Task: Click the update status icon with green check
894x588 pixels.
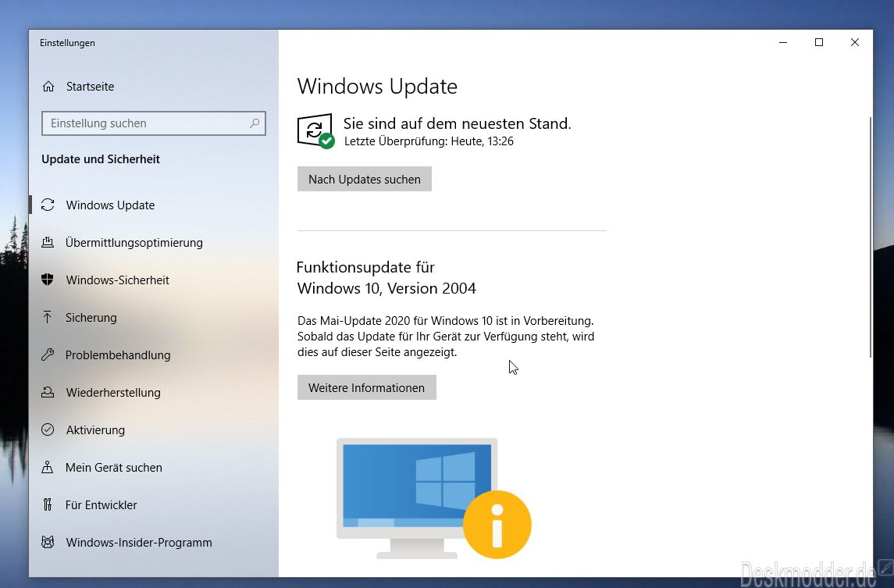Action: [x=316, y=131]
